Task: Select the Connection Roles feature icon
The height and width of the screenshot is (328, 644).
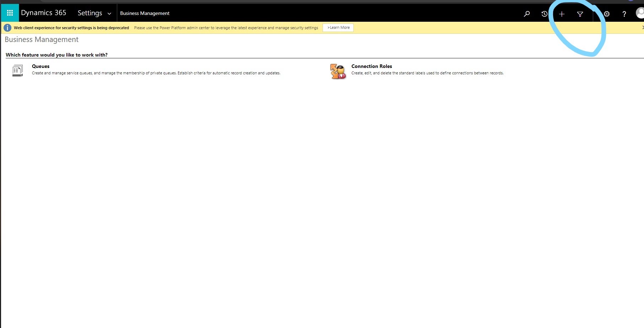Action: pos(337,71)
